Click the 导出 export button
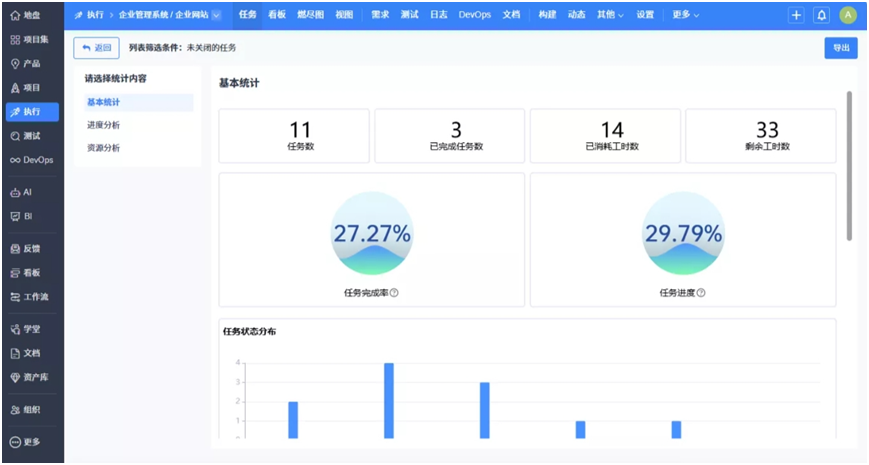Image resolution: width=869 pixels, height=465 pixels. tap(841, 48)
